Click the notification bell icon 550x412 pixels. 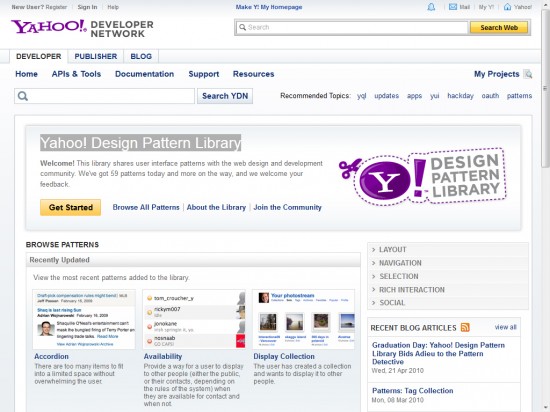[x=431, y=7]
